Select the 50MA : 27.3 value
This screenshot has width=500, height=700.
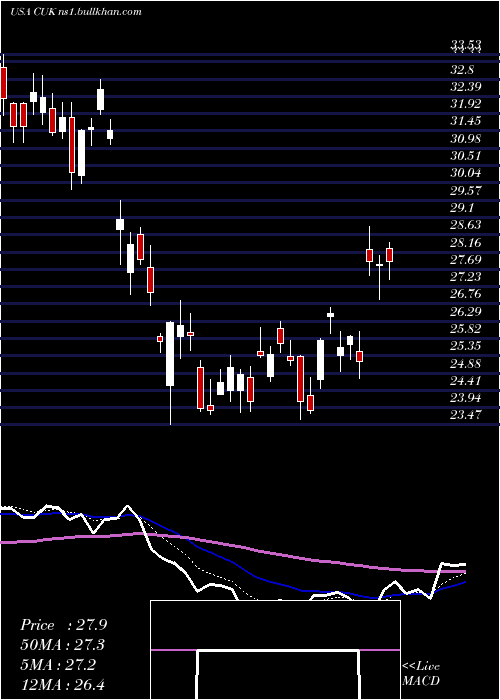click(x=62, y=645)
